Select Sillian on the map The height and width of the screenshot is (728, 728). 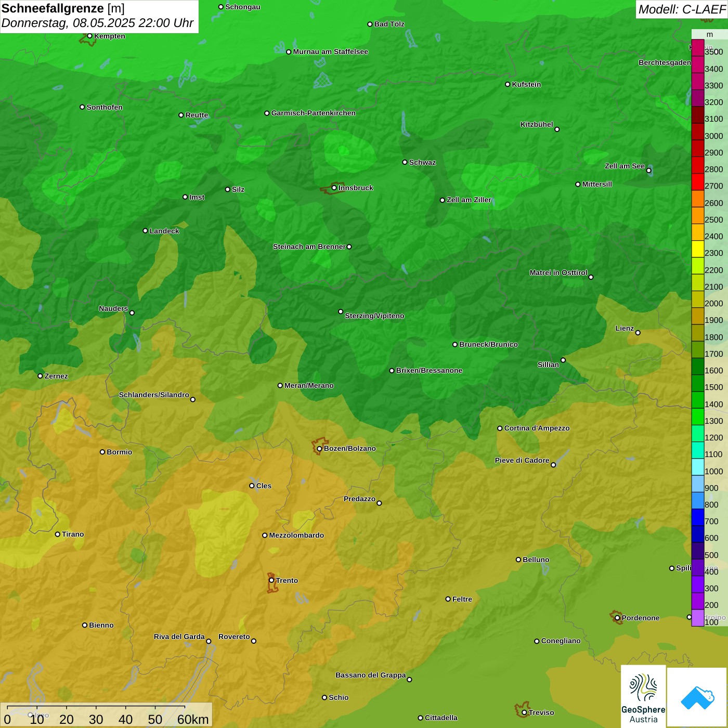click(548, 365)
